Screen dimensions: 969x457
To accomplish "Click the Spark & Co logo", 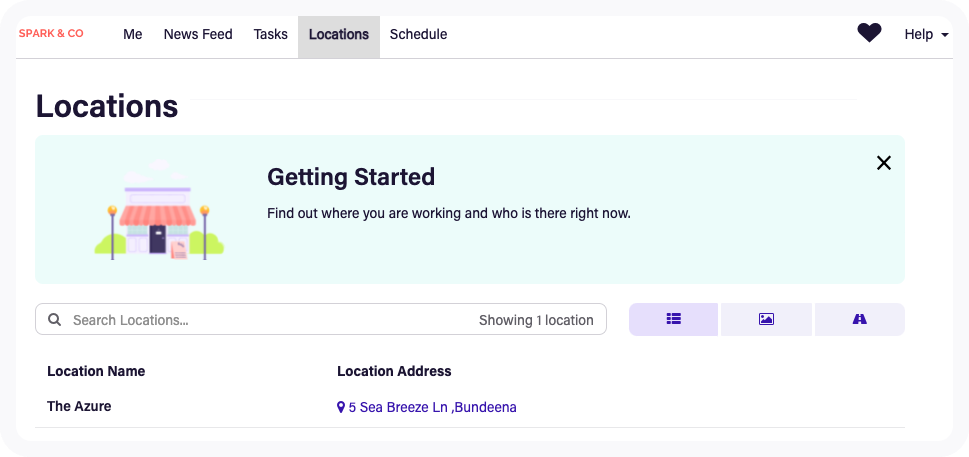I will point(51,33).
